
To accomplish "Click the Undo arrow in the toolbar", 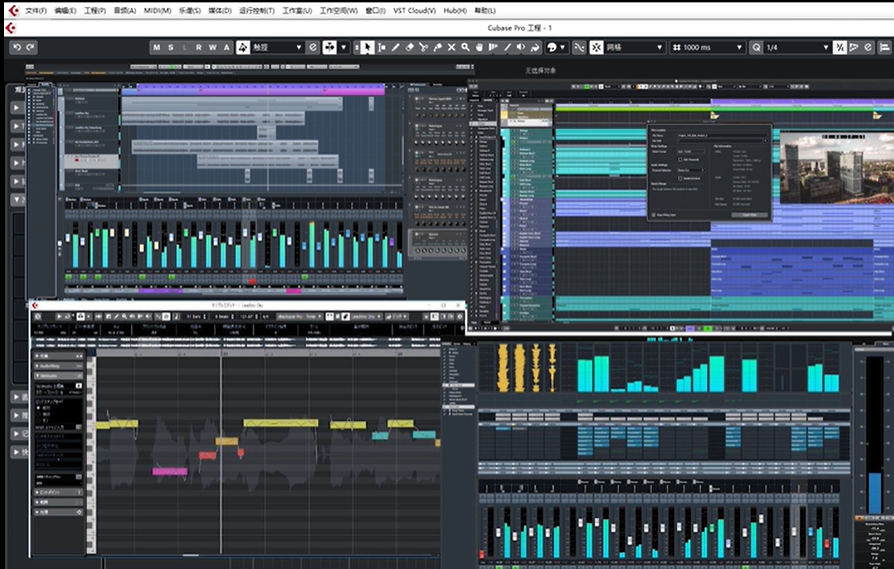I will [17, 47].
